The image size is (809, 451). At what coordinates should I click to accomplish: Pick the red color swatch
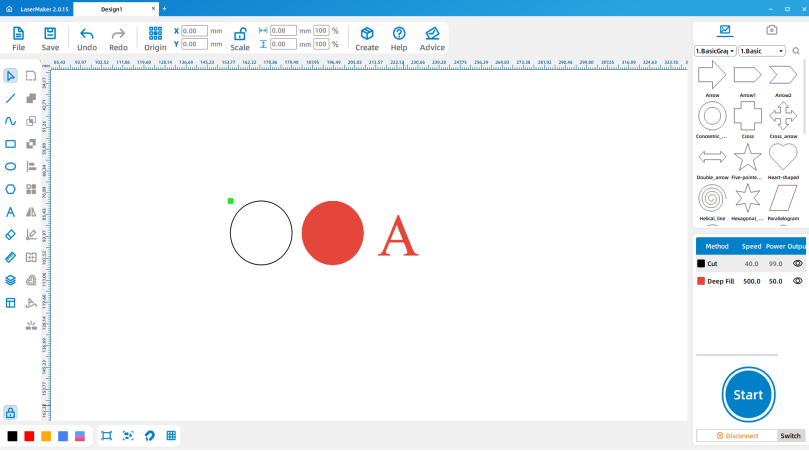(x=29, y=436)
